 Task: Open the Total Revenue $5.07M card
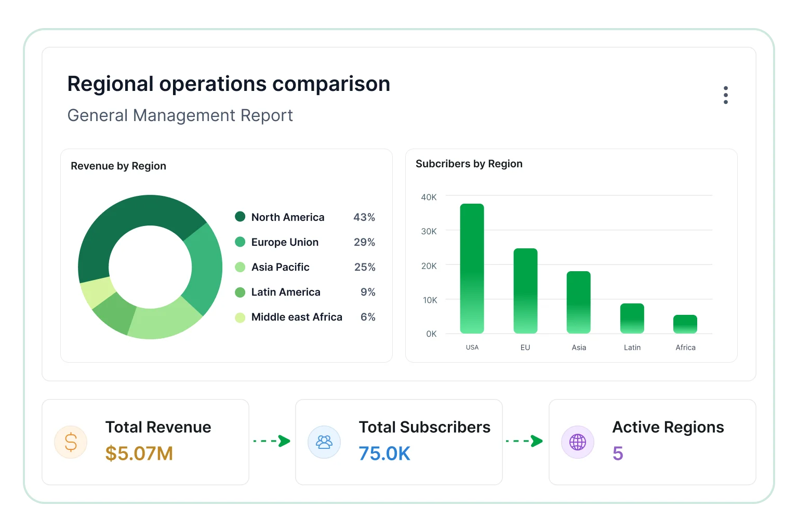145,442
